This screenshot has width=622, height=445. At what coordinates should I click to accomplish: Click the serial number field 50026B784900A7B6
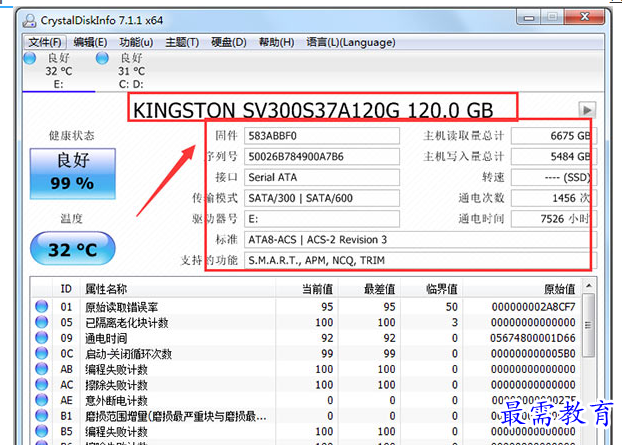click(x=322, y=157)
